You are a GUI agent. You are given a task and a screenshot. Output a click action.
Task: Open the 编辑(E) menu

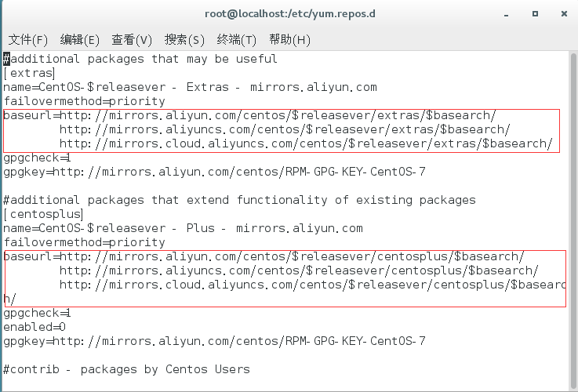[x=80, y=39]
